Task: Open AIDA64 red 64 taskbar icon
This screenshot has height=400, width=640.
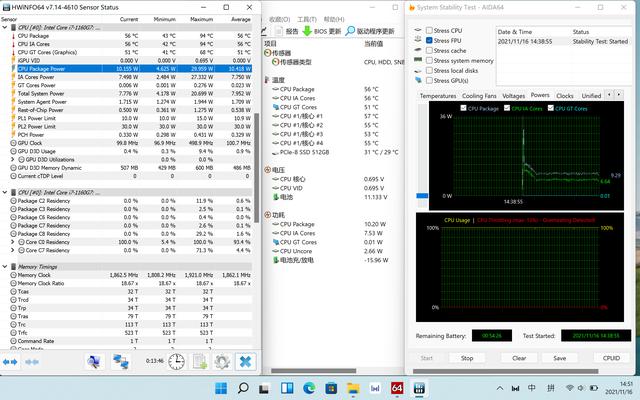Action: [397, 388]
